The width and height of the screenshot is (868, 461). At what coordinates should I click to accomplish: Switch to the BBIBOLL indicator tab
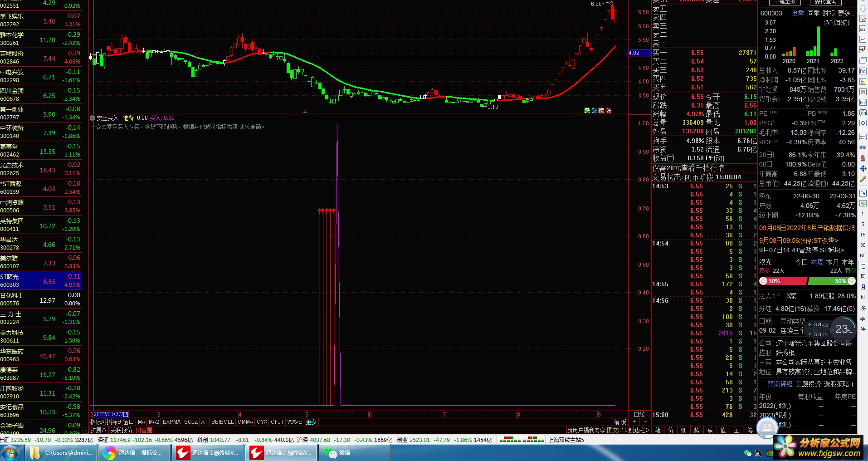[x=223, y=422]
